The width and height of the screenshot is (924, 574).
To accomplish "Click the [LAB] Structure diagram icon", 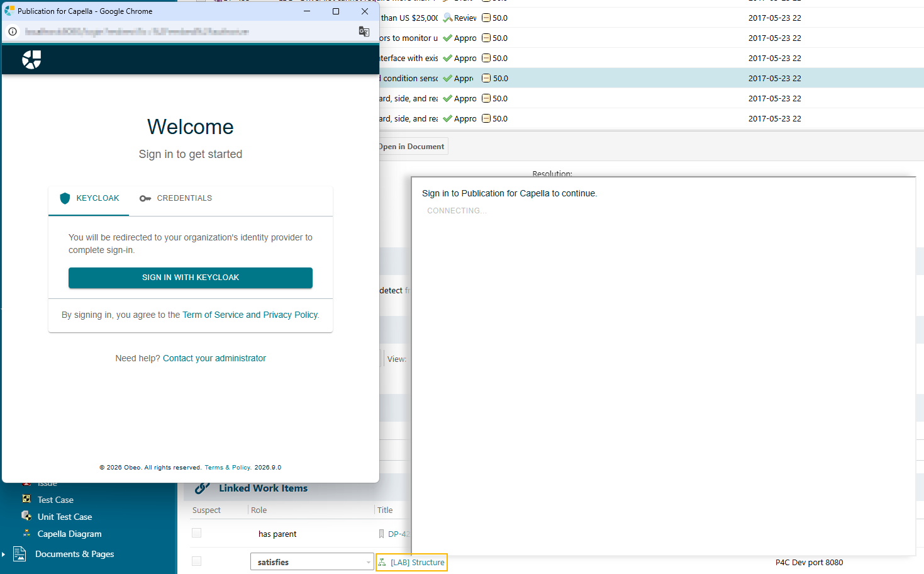I will click(382, 562).
